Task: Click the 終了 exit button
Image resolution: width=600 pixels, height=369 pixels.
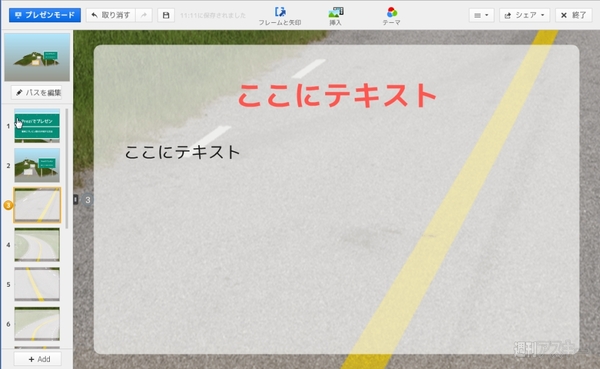Action: tap(573, 15)
